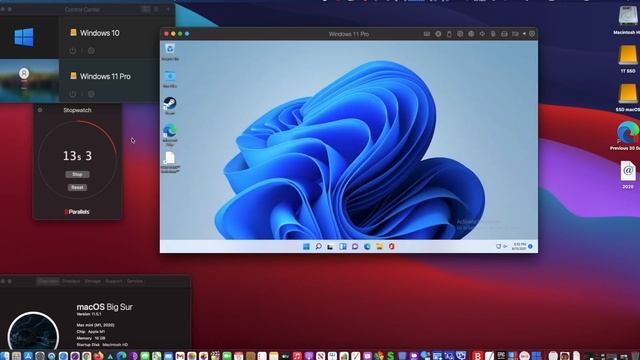Screen dimensions: 640x360
Task: Open Office app in Windows 11 taskbar
Action: click(x=392, y=247)
